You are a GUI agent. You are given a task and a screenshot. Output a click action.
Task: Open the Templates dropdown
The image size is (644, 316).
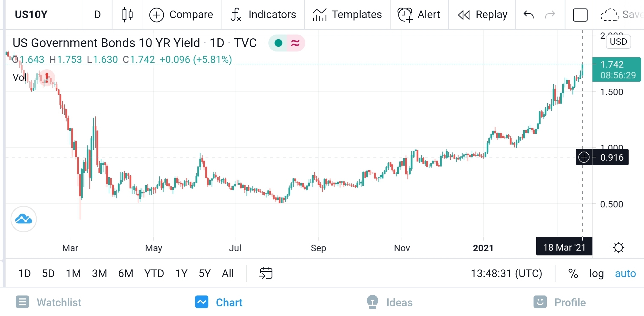click(x=347, y=15)
